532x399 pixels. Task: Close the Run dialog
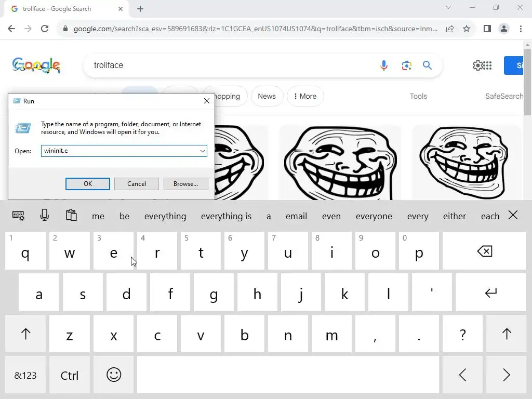pos(207,101)
